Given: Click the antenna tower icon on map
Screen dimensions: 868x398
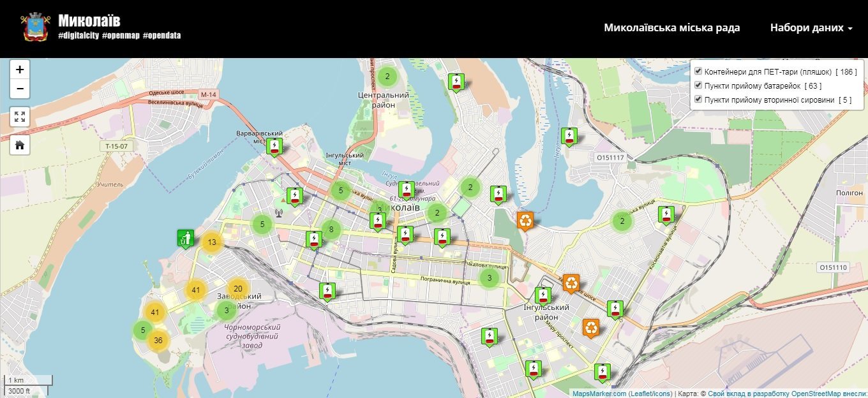Looking at the screenshot, I should tap(278, 213).
